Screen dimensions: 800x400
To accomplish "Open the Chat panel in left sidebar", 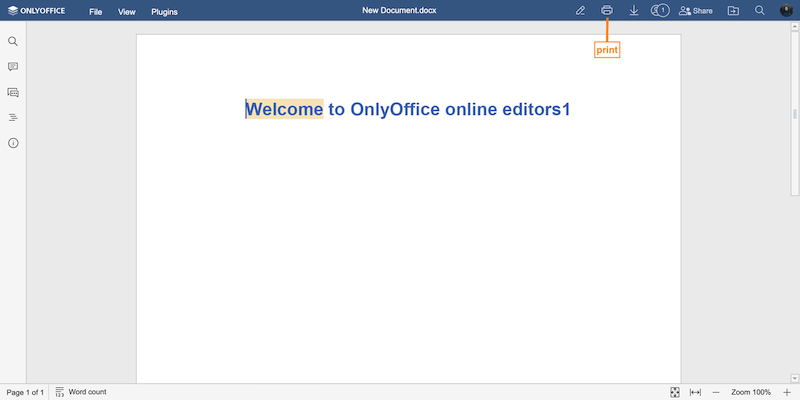I will (x=13, y=92).
